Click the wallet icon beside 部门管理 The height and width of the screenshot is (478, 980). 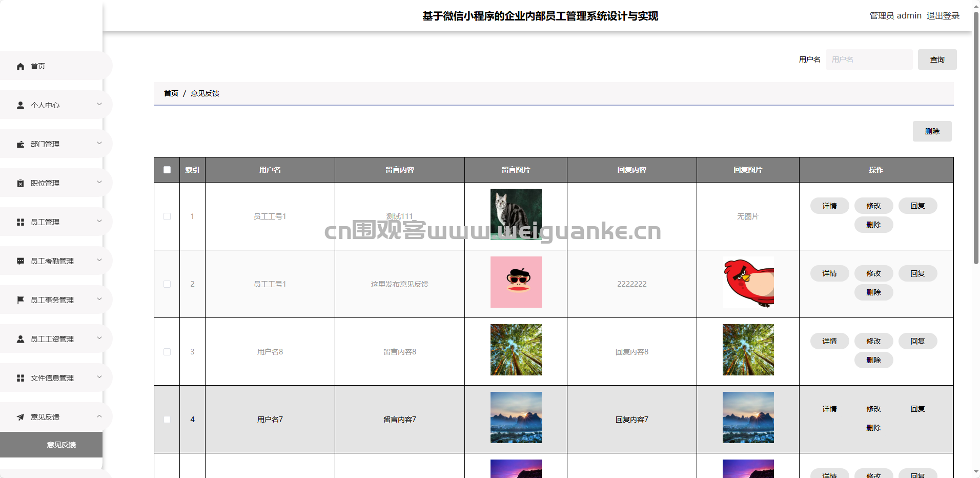21,144
